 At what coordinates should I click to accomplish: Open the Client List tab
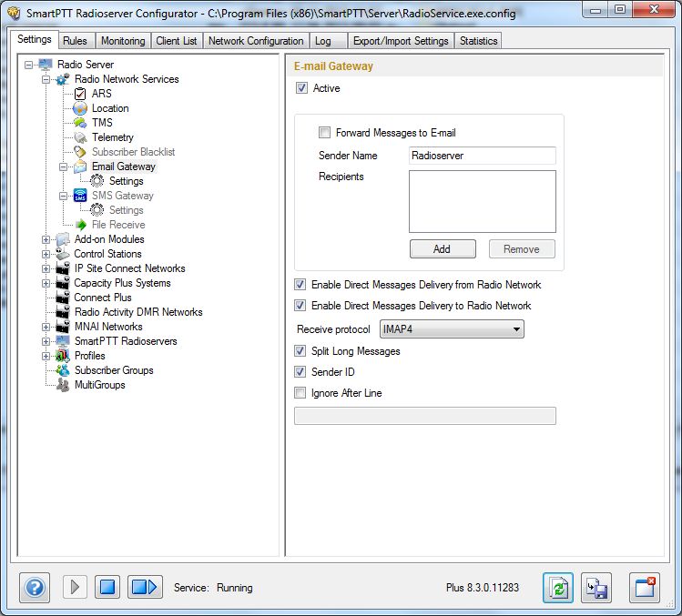(177, 41)
